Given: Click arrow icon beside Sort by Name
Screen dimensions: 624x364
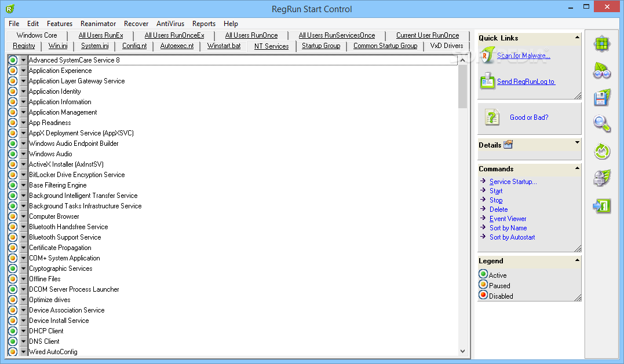Looking at the screenshot, I should click(483, 227).
